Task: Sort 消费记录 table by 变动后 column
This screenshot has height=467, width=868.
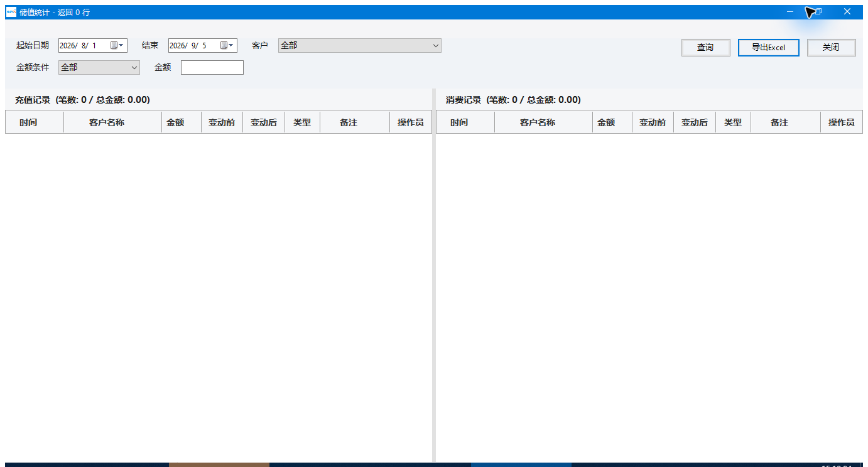Action: [x=695, y=122]
